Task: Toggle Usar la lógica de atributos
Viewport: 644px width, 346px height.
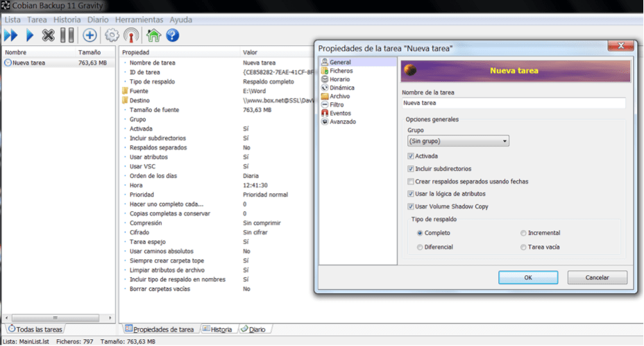Action: 410,194
